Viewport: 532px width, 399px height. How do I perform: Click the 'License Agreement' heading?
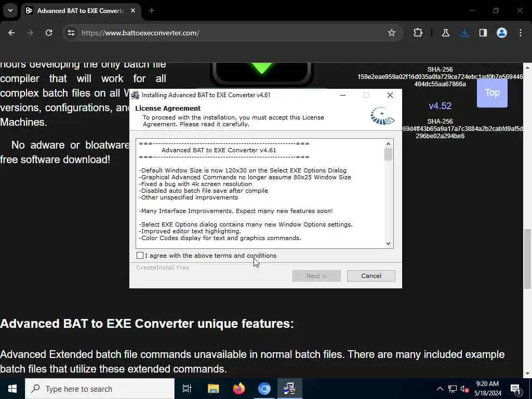(168, 108)
